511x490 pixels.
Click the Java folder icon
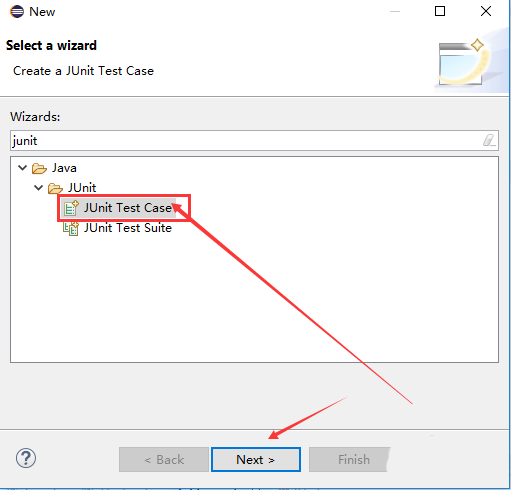click(x=39, y=168)
